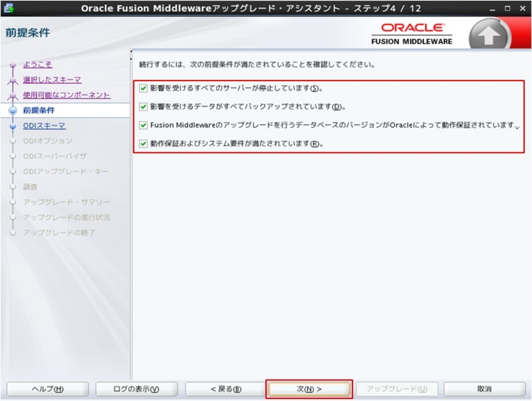This screenshot has height=401, width=532.
Task: Click the ODIアップグレード・キー step text
Action: (x=66, y=172)
